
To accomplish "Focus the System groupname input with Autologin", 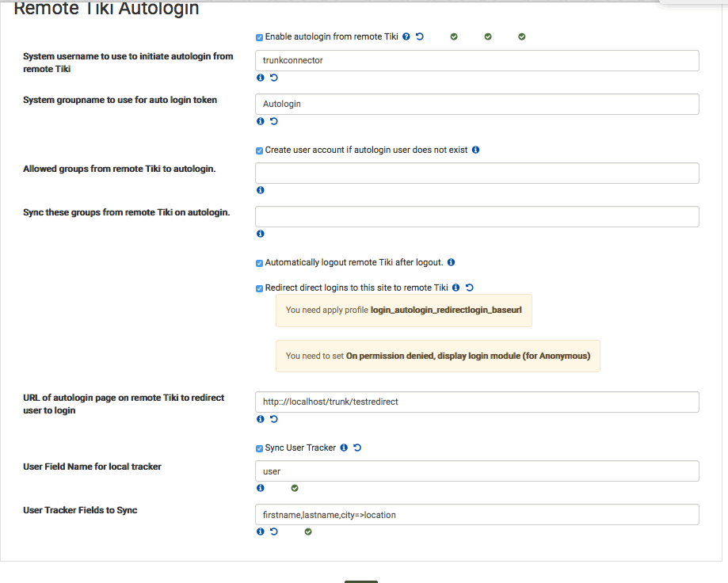I will click(x=477, y=104).
